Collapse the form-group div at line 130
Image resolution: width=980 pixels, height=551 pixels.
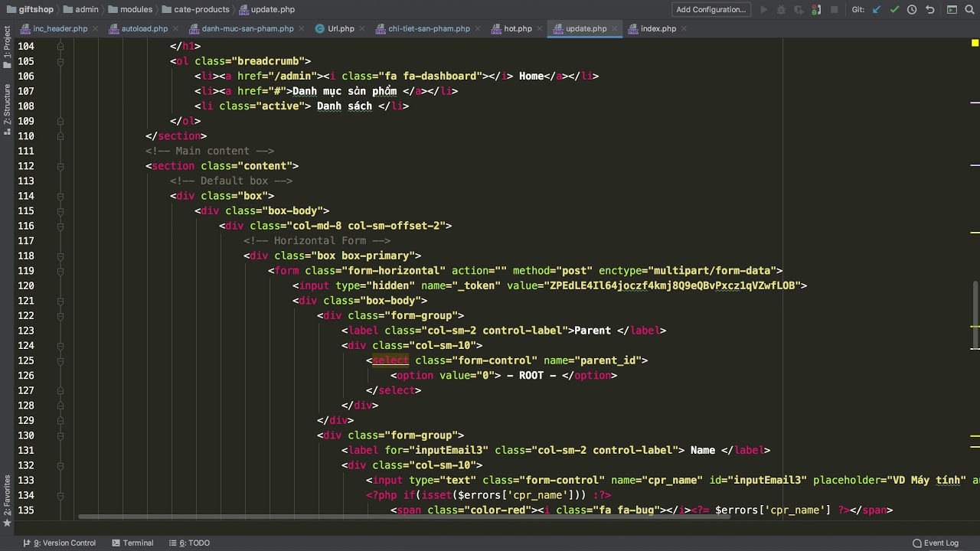(60, 435)
